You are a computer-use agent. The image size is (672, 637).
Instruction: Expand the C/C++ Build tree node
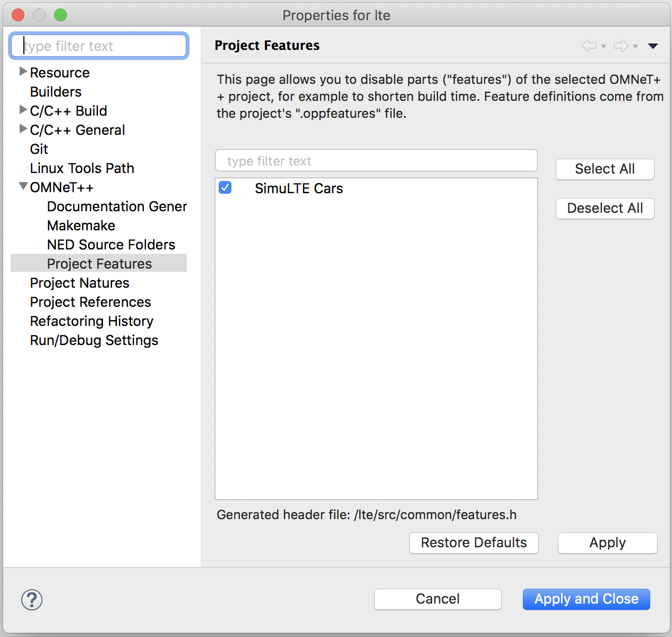click(x=23, y=110)
